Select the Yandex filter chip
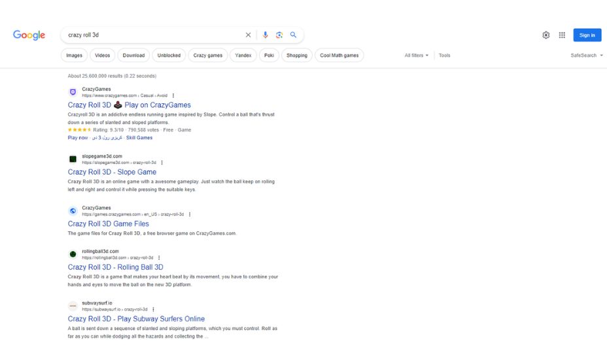 click(x=243, y=56)
